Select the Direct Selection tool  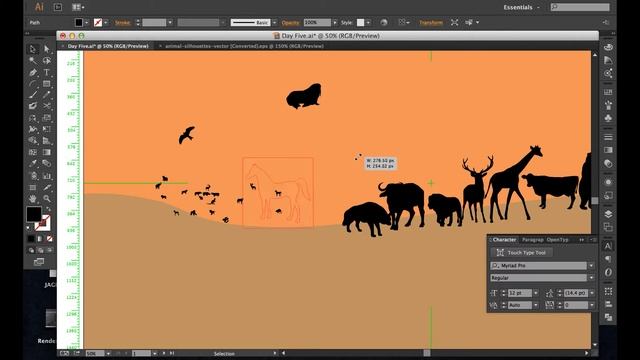coord(47,49)
